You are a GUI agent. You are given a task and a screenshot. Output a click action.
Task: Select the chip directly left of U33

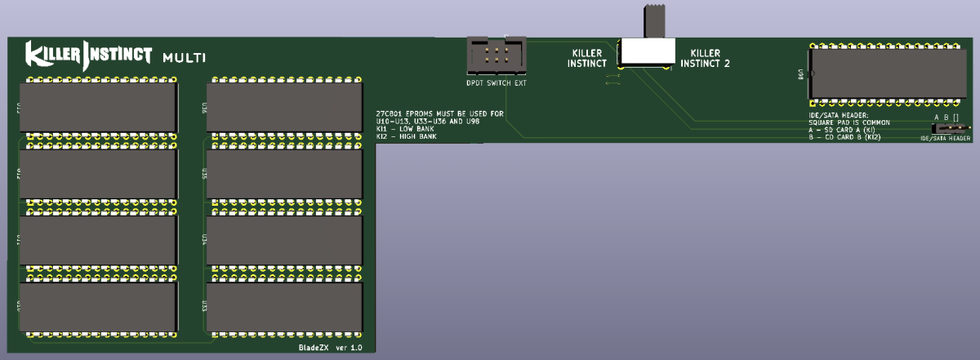point(98,307)
